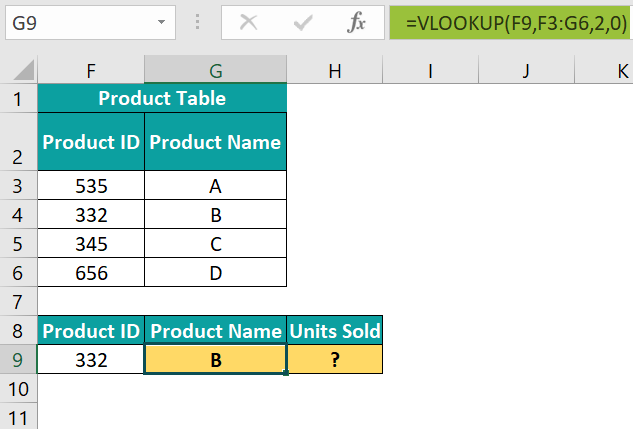Click the Product Table title cell
Screen dimensions: 633x429
click(162, 98)
